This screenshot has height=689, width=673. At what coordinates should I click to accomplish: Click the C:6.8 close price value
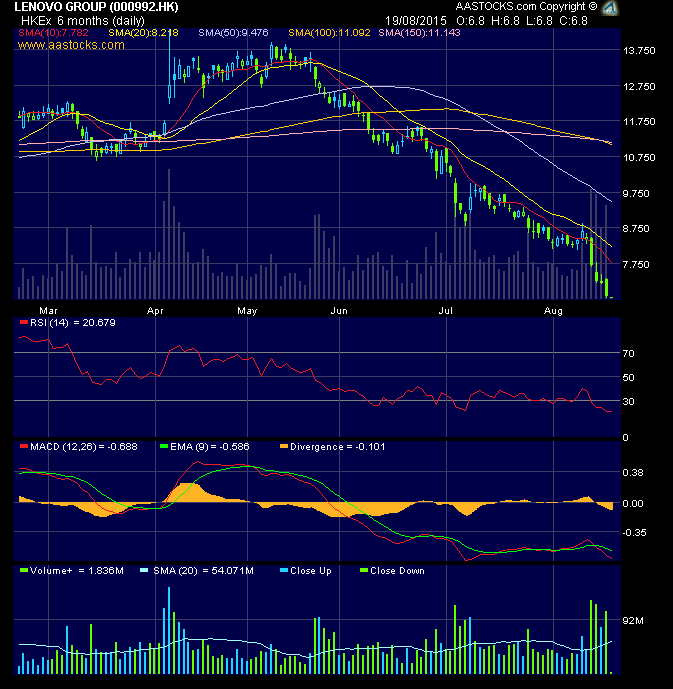[x=573, y=21]
